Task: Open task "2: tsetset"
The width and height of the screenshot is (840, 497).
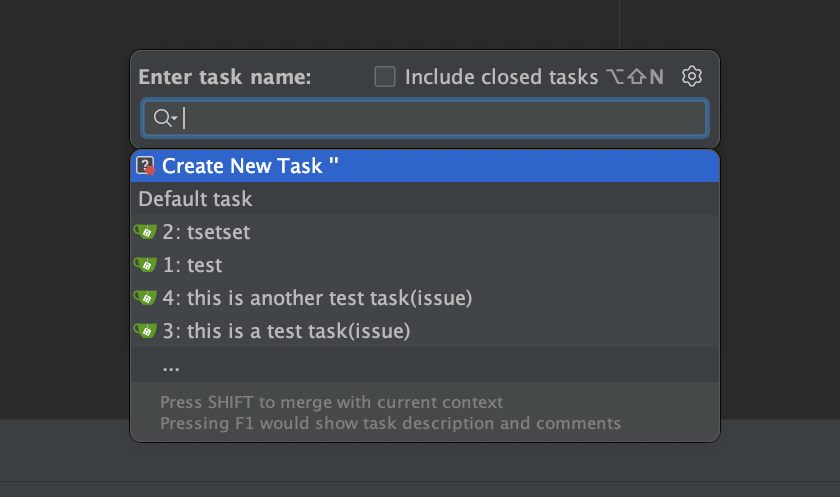Action: tap(207, 233)
